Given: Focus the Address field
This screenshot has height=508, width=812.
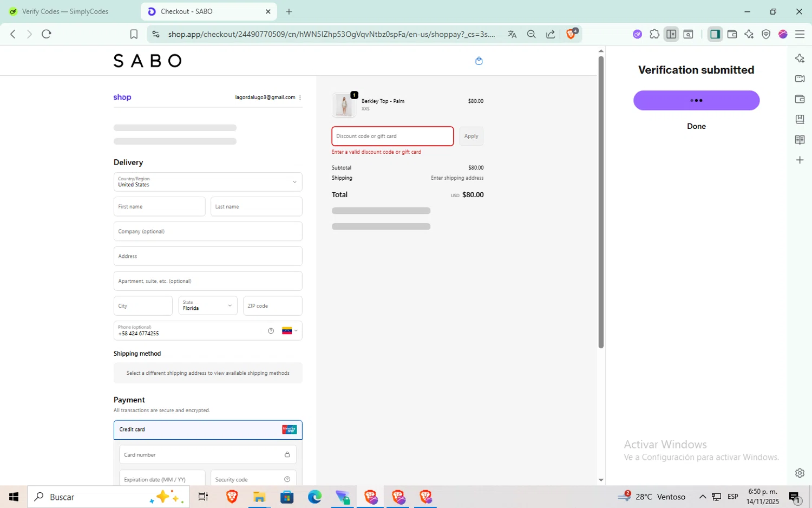Looking at the screenshot, I should click(208, 256).
